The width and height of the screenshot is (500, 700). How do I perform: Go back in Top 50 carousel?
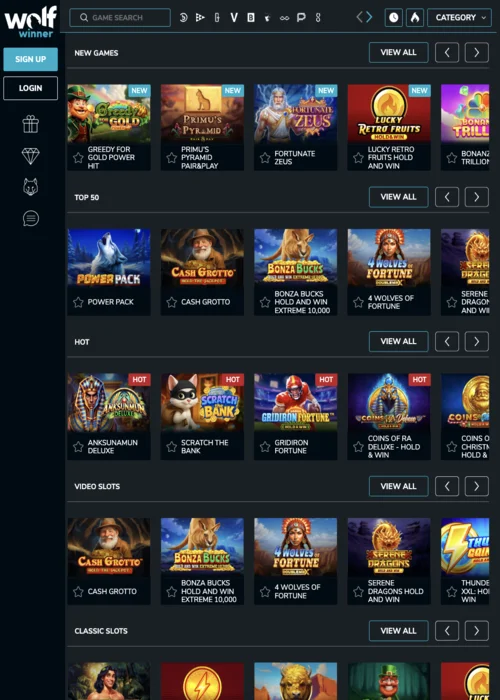[x=447, y=197]
